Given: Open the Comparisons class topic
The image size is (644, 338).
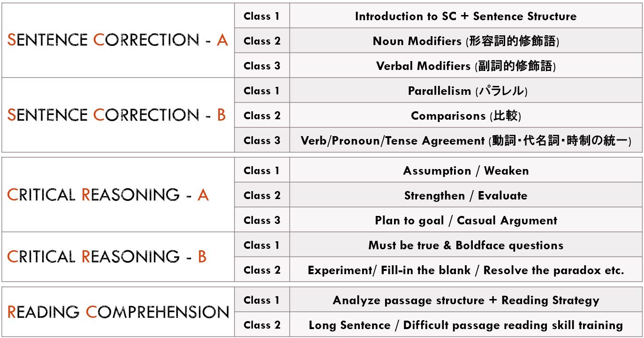Looking at the screenshot, I should tap(466, 115).
